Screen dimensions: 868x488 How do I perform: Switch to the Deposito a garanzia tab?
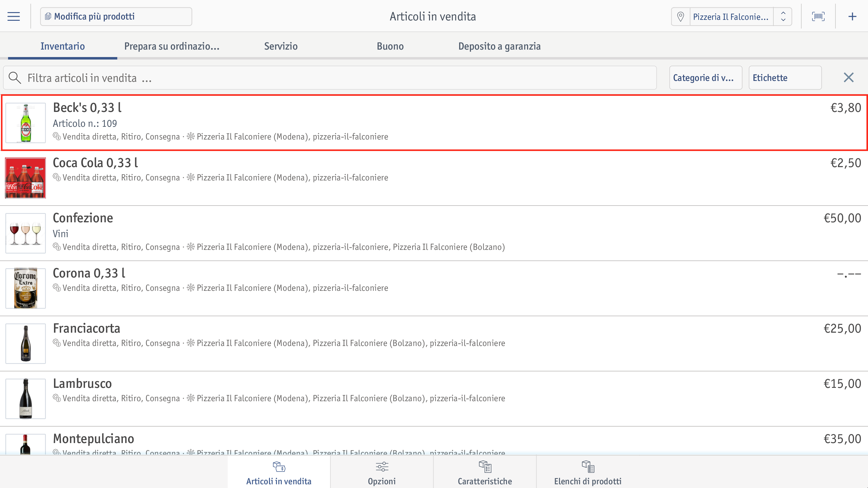click(499, 46)
